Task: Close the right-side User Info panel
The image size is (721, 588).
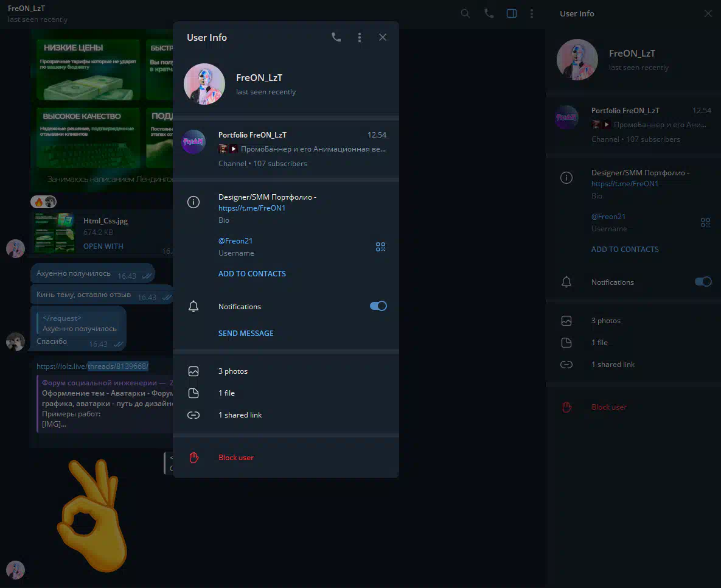Action: (708, 14)
